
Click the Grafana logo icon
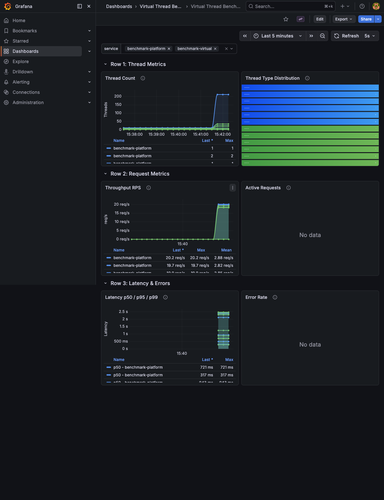[x=7, y=6]
